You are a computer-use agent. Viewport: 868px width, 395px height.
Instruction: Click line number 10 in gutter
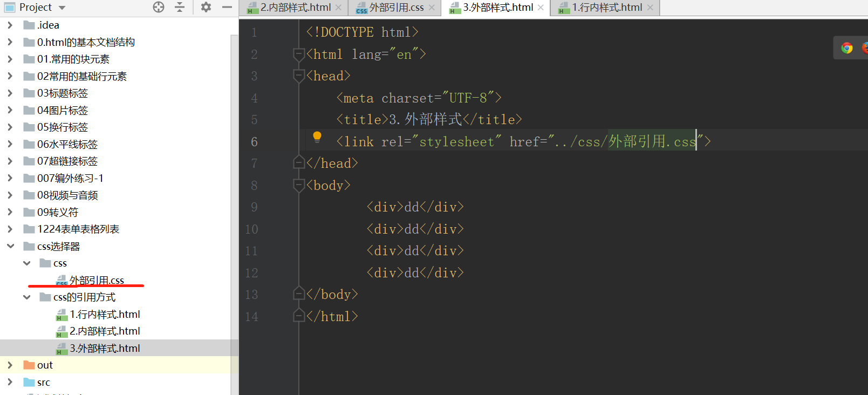(x=251, y=229)
